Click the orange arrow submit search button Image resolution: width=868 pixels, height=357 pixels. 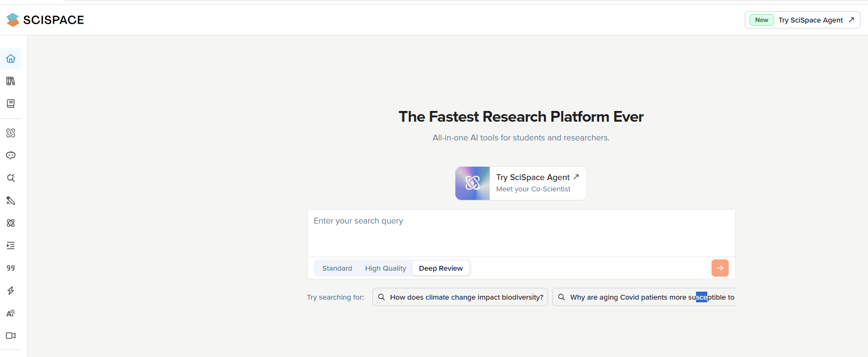pyautogui.click(x=720, y=268)
